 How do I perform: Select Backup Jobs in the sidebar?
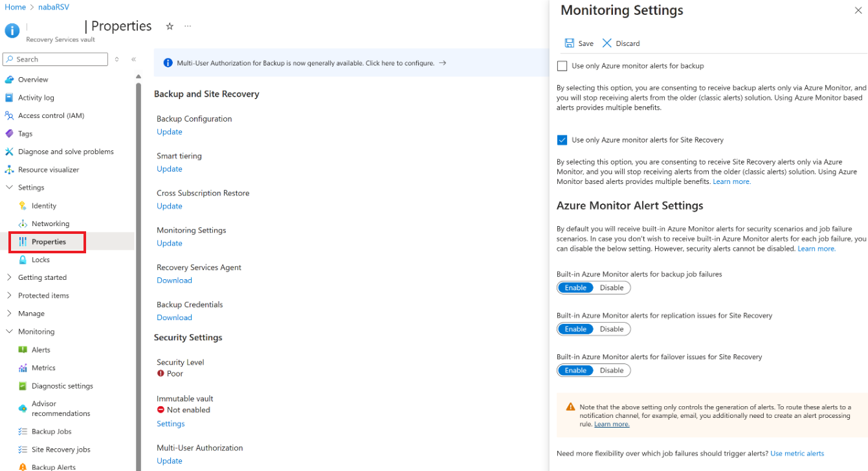(x=51, y=431)
